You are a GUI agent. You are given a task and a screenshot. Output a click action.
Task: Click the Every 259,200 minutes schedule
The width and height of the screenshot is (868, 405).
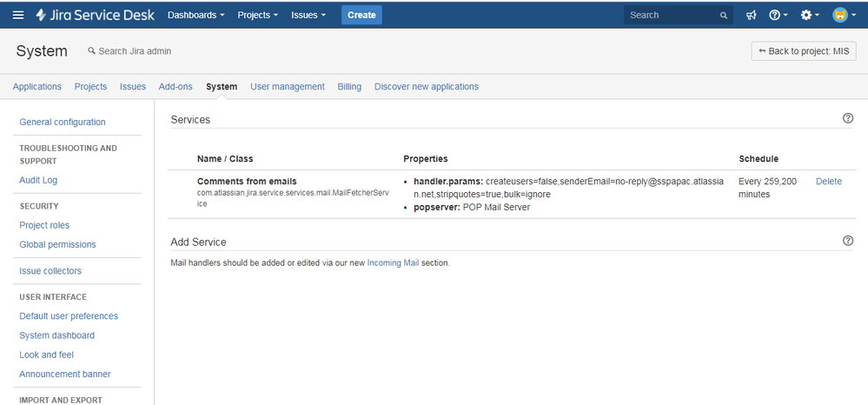(x=768, y=188)
